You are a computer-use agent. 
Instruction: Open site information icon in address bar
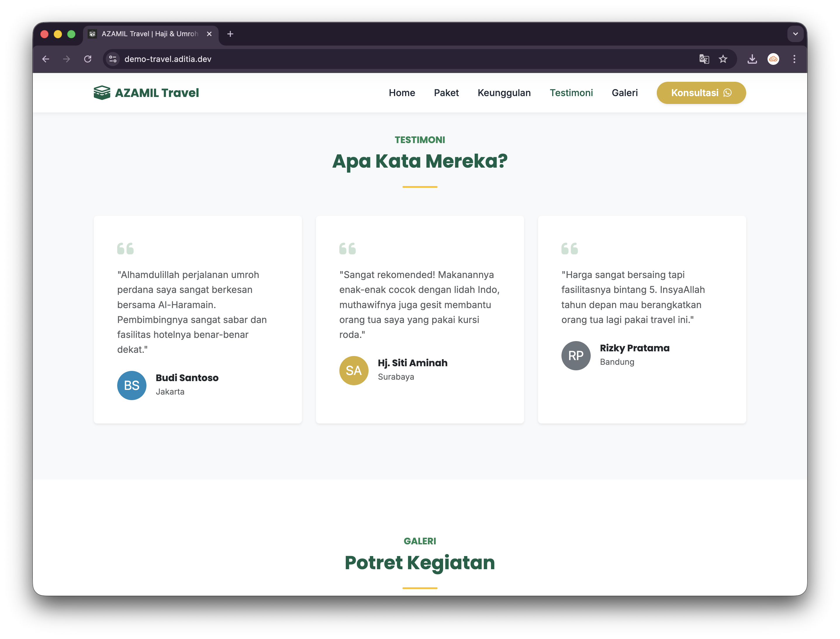(113, 59)
